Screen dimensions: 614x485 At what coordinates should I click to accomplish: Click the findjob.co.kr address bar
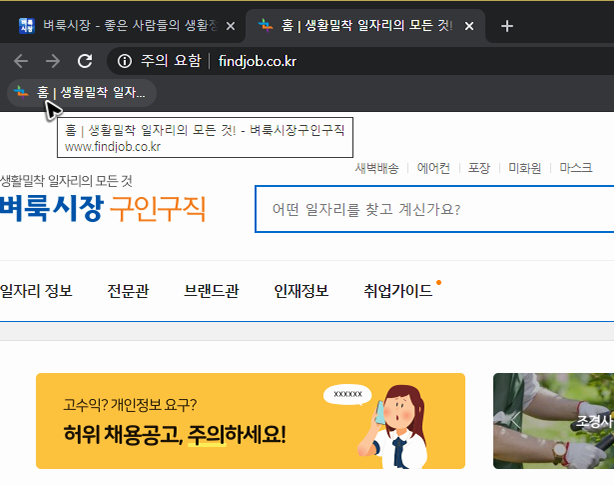pos(258,61)
